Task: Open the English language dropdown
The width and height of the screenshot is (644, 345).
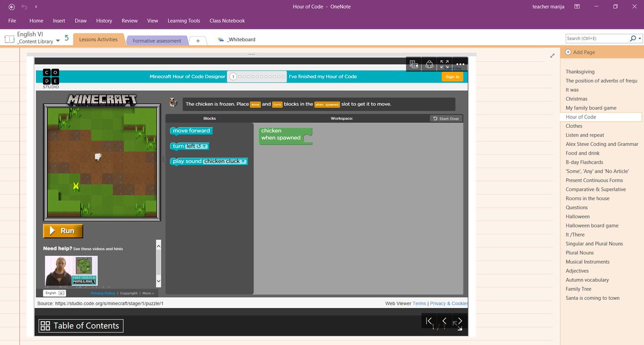Action: click(x=54, y=293)
